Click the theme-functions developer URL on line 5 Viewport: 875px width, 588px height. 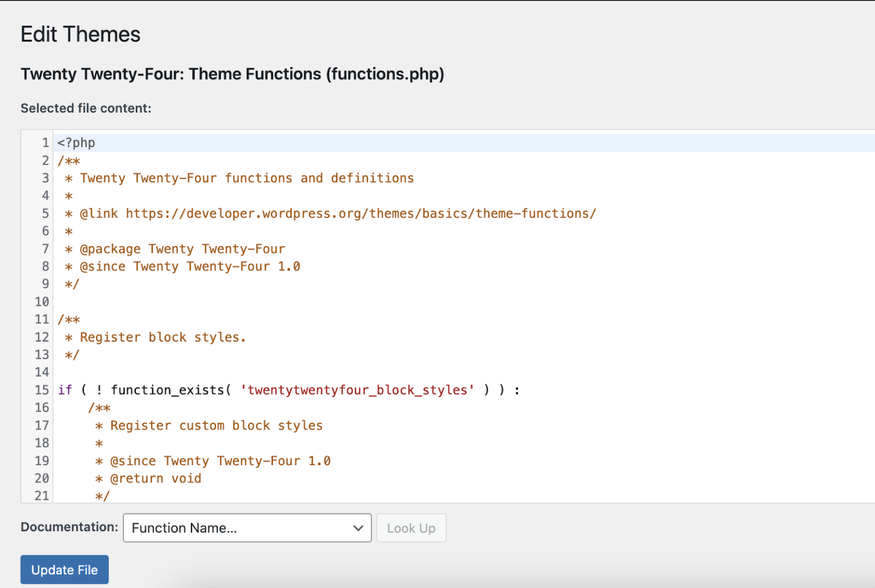[x=361, y=213]
